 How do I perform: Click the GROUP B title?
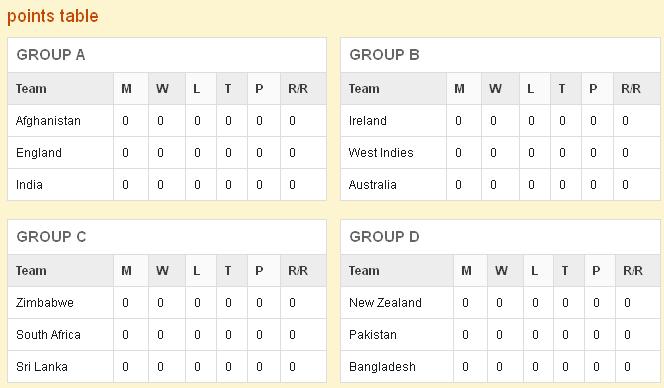tap(384, 55)
